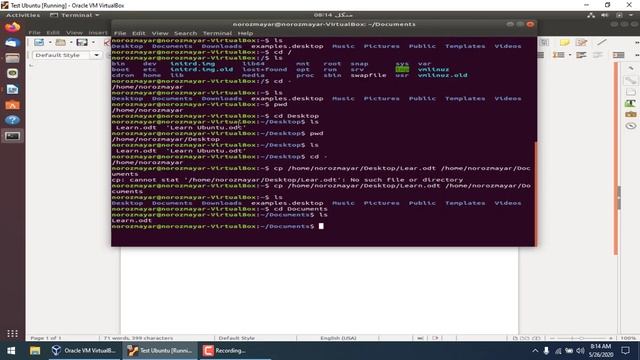Open Ubuntu network indicator in top bar
Viewport: 640px width, 360px height.
[x=591, y=15]
